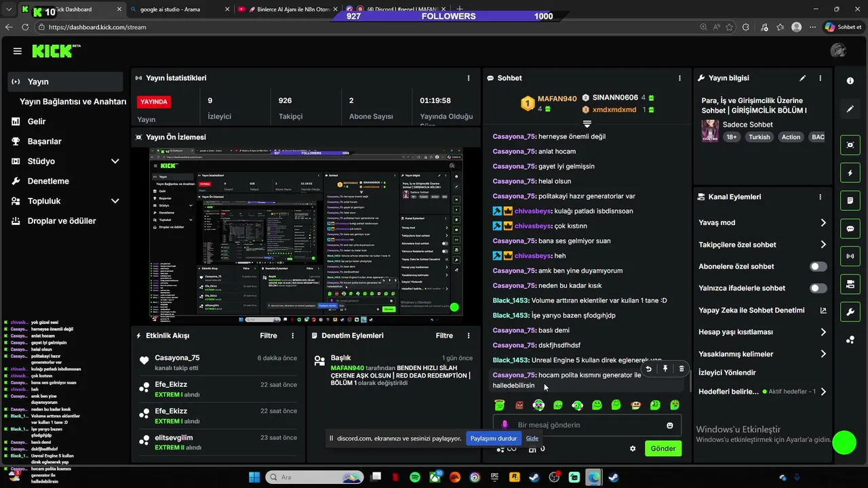Open Etkinlik Akışı three-dot menu
Screen dimensions: 868x488
click(x=293, y=335)
